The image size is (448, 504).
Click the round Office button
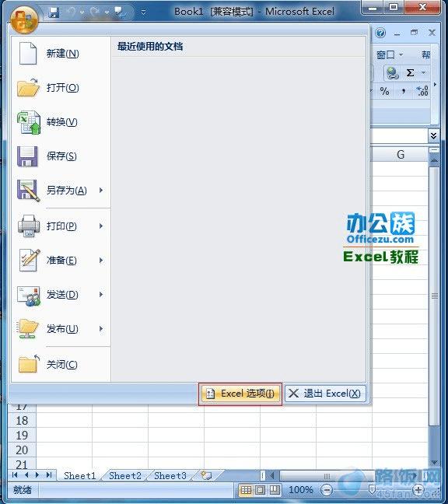[x=24, y=20]
